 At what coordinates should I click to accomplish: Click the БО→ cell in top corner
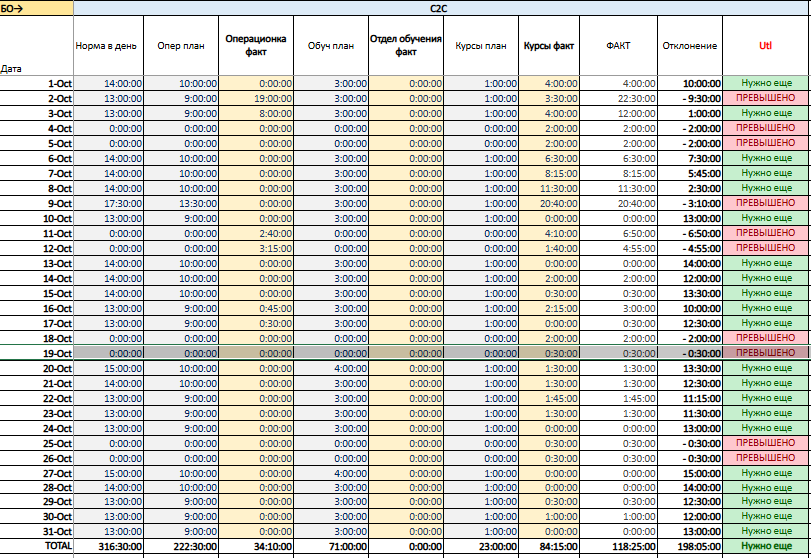click(37, 8)
